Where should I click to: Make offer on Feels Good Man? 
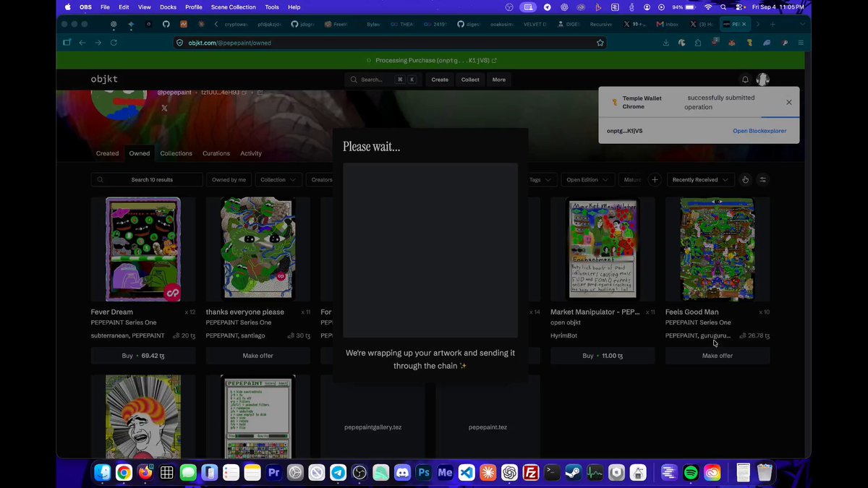tap(718, 356)
